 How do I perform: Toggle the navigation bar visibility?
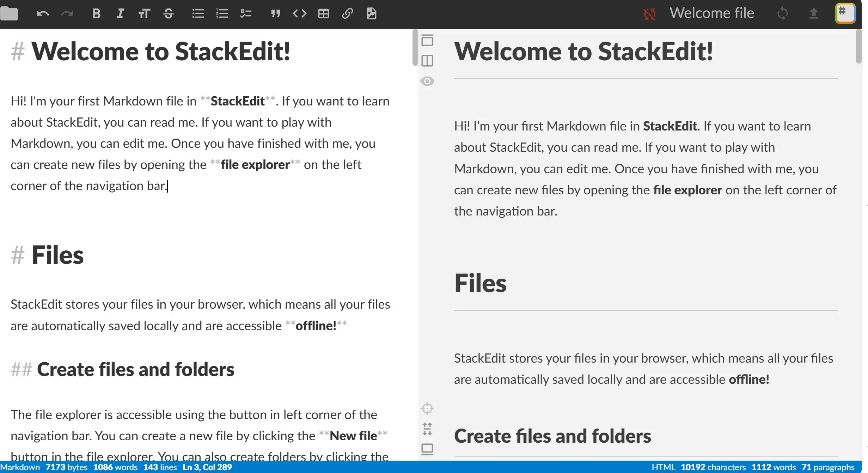[x=427, y=40]
